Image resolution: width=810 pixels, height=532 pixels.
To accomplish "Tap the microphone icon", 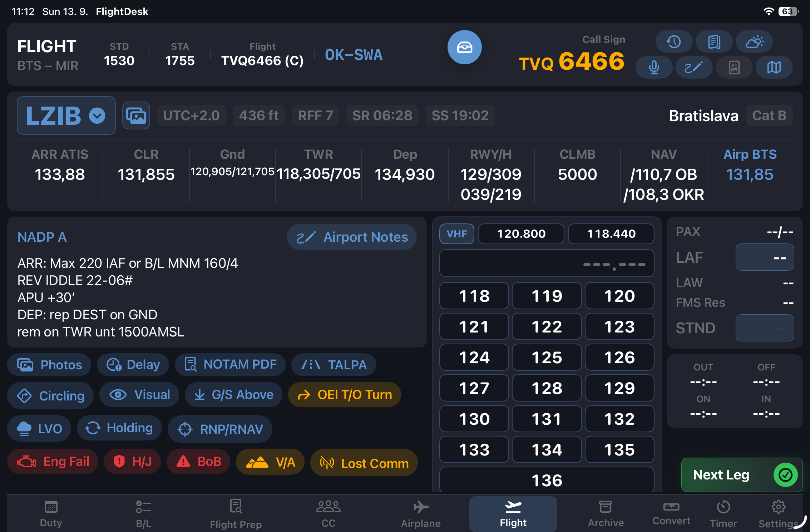I will coord(654,67).
